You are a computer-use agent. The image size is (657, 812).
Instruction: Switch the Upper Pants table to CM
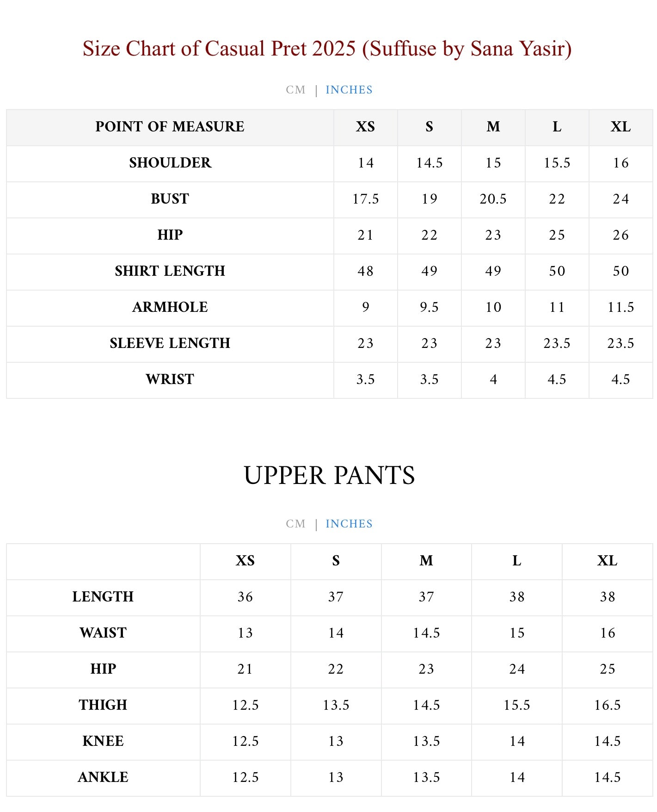[295, 524]
